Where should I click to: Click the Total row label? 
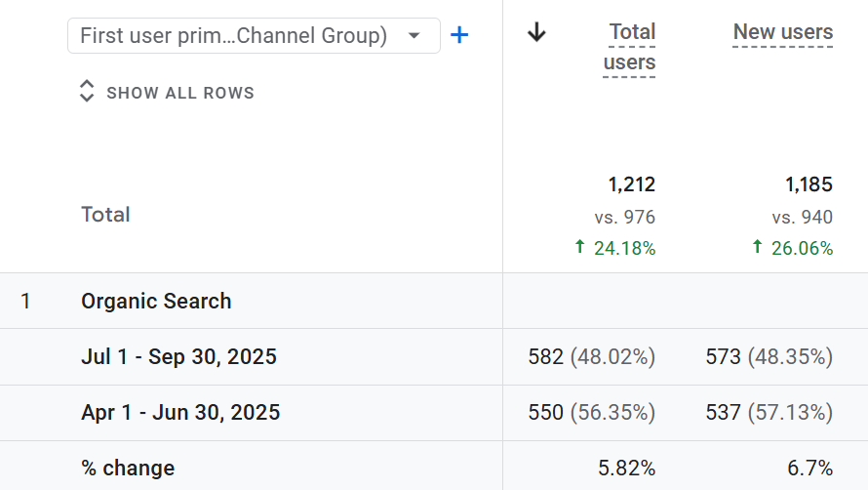click(105, 215)
